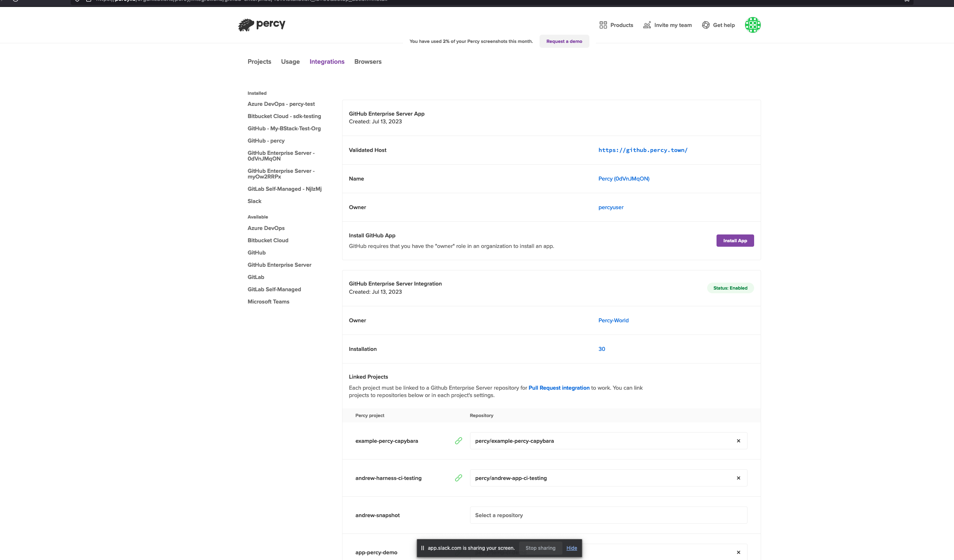Open Select a repository dropdown for andrew-snapshot
The height and width of the screenshot is (560, 954).
coord(608,515)
